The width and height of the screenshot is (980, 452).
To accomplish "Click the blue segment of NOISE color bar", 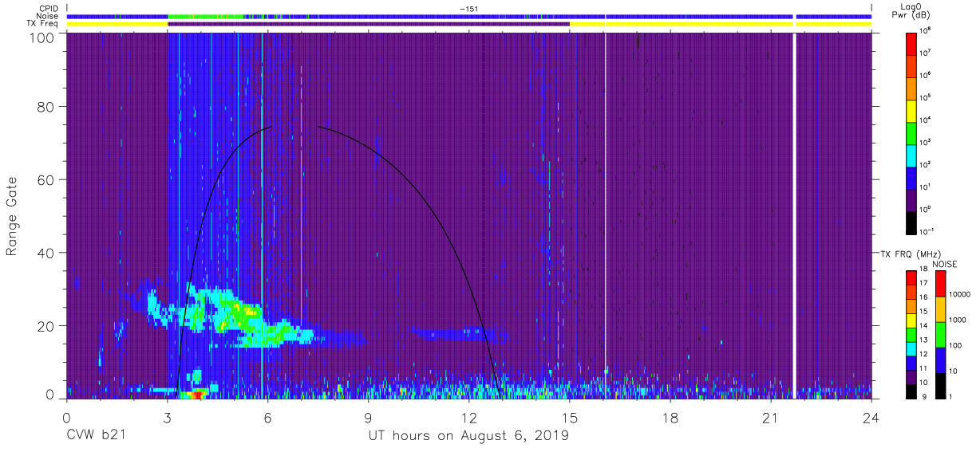I will coord(939,360).
